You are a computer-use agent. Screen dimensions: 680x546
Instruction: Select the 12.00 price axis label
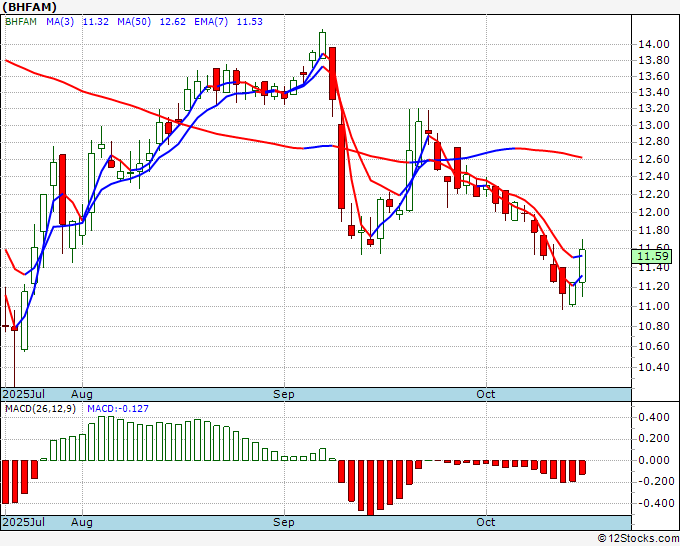click(x=654, y=212)
